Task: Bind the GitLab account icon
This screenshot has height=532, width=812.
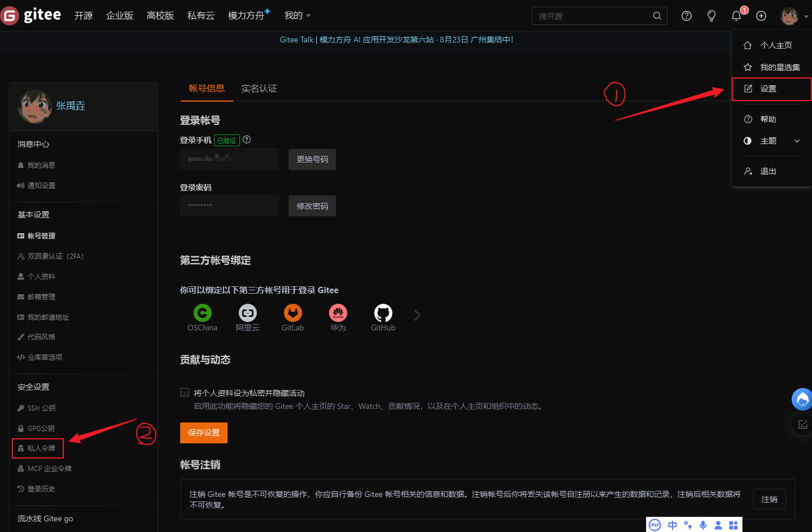Action: coord(293,313)
